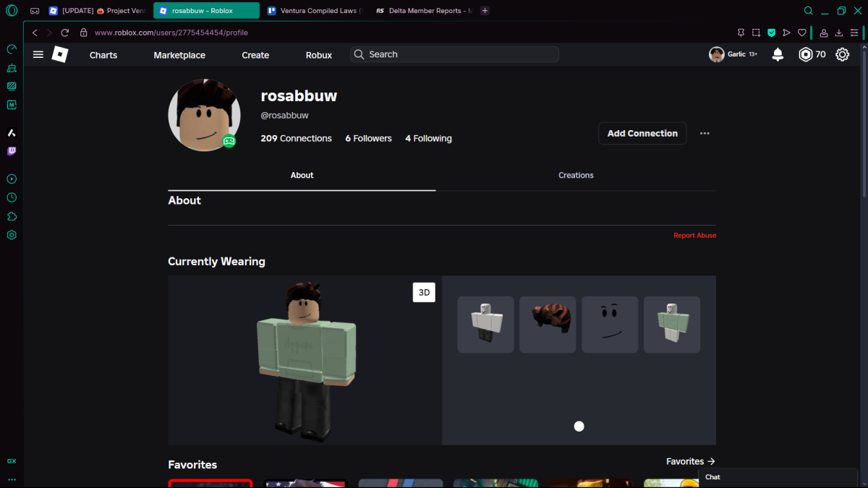Click the Robux balance icon

[805, 55]
